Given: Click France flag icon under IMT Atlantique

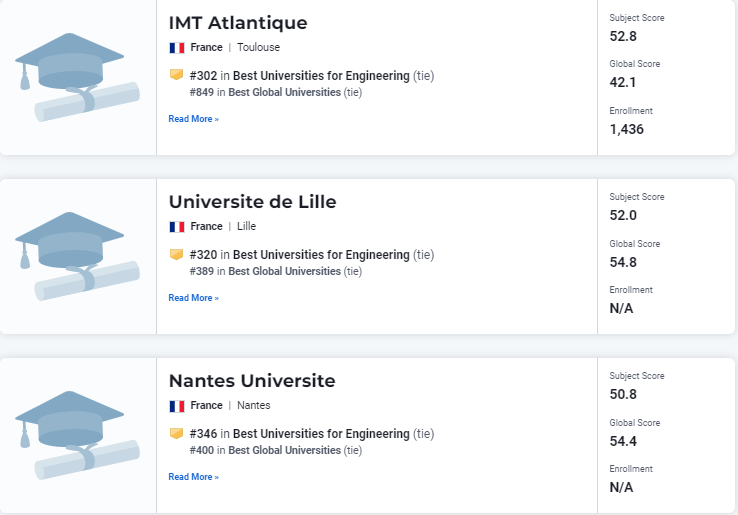Looking at the screenshot, I should click(177, 47).
